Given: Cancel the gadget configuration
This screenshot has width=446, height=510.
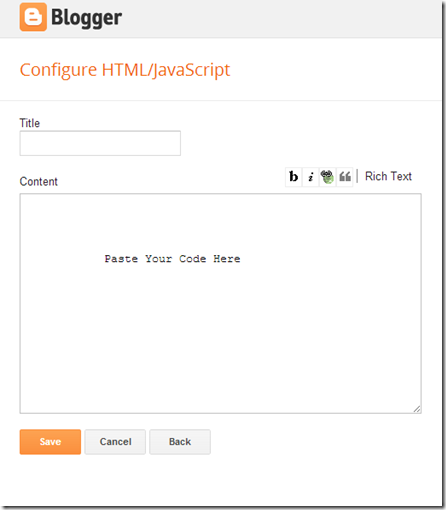Looking at the screenshot, I should pyautogui.click(x=115, y=442).
